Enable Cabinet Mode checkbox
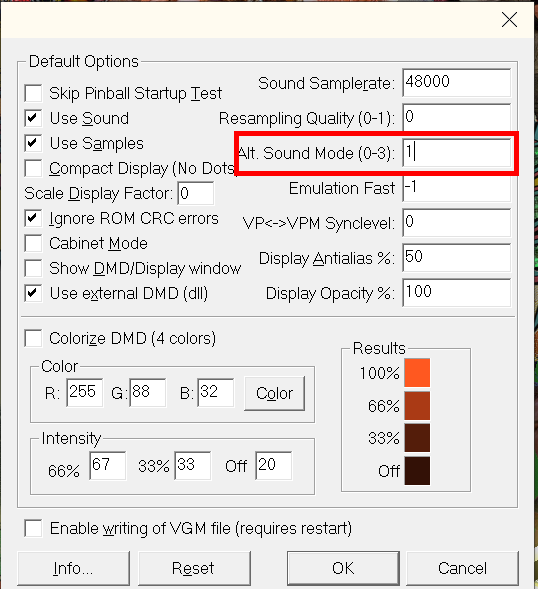The image size is (538, 589). click(x=33, y=243)
